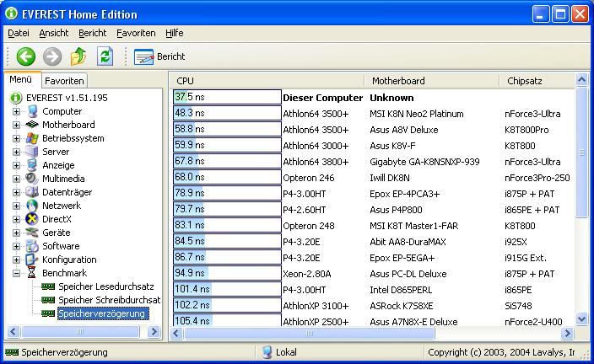594x364 pixels.
Task: Open the Bericht menu in menu bar
Action: coord(93,34)
